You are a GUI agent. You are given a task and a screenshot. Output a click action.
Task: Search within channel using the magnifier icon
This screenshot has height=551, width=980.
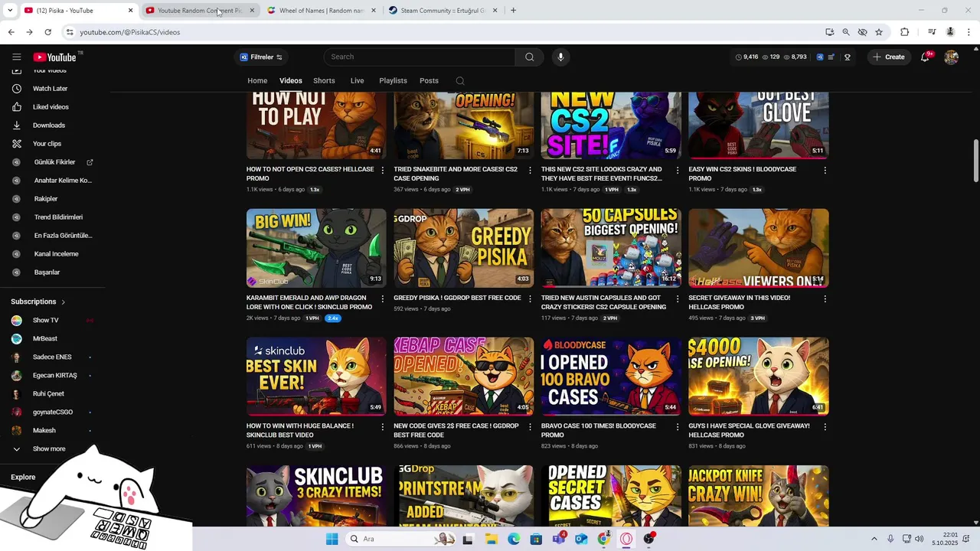click(x=459, y=80)
